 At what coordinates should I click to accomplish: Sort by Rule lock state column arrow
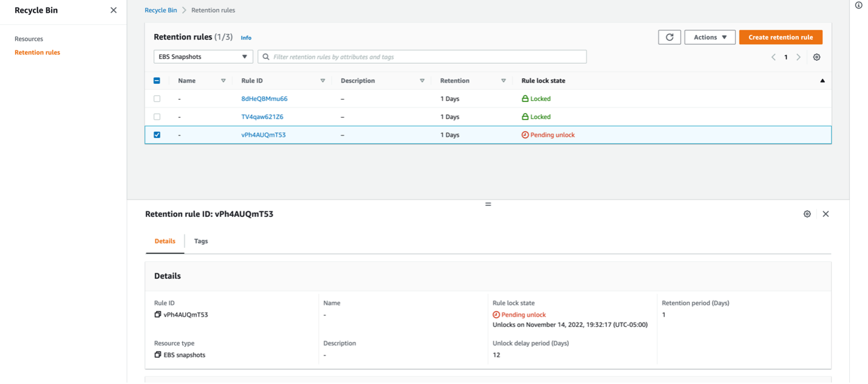(822, 81)
